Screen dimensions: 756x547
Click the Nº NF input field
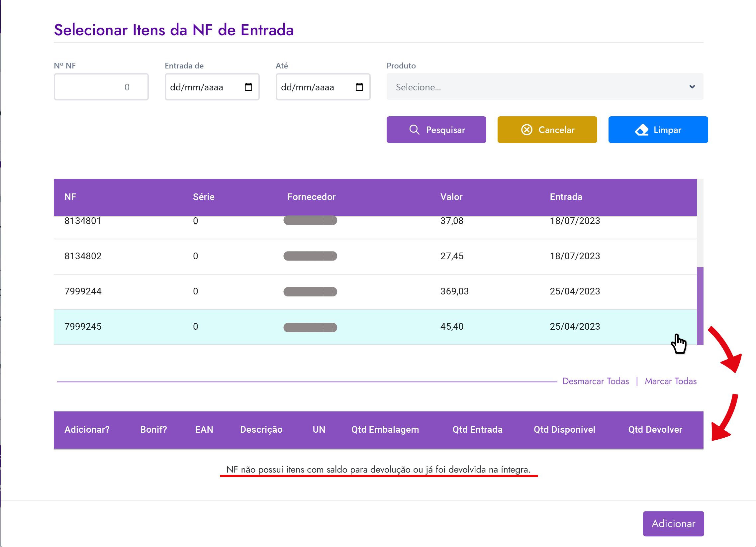[101, 87]
